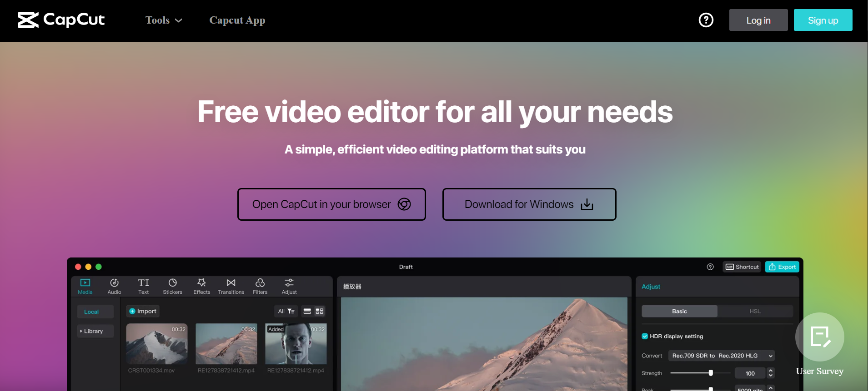
Task: Switch to the HSL tab
Action: point(755,311)
